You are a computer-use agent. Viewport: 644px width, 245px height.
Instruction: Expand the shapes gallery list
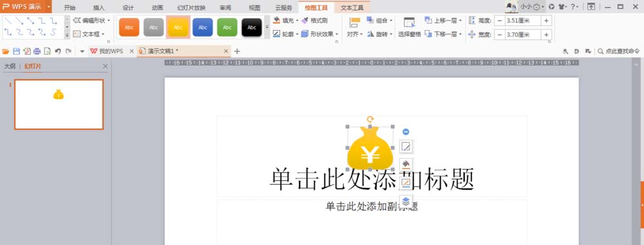click(x=68, y=36)
